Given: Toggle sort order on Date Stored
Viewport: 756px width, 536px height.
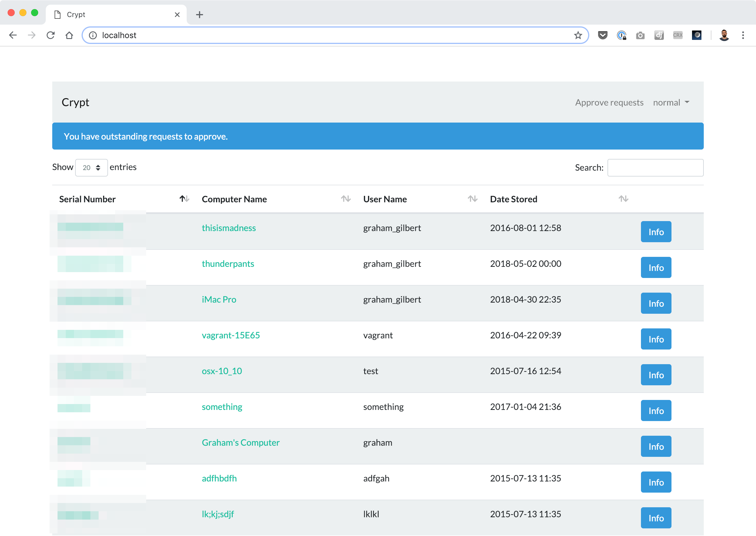Looking at the screenshot, I should coord(623,199).
